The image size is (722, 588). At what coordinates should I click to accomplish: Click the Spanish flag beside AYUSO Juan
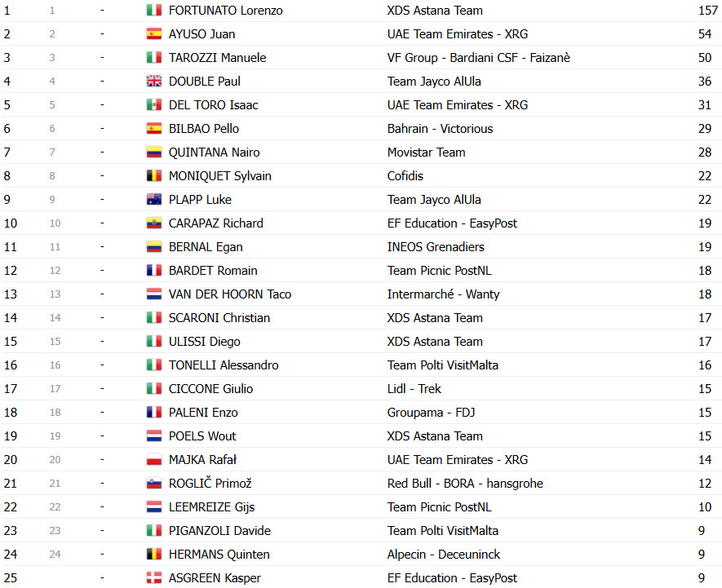(154, 33)
